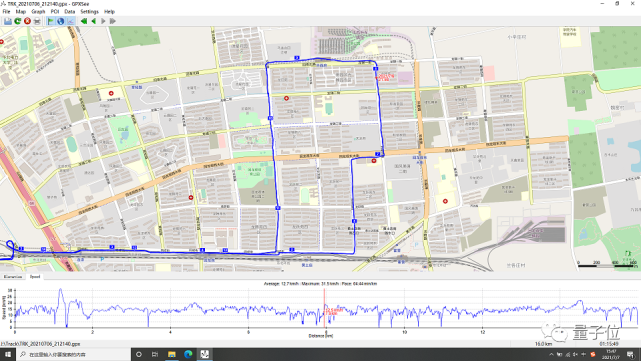The height and width of the screenshot is (361, 641).
Task: Click the Print toolbar icon
Action: tap(37, 21)
